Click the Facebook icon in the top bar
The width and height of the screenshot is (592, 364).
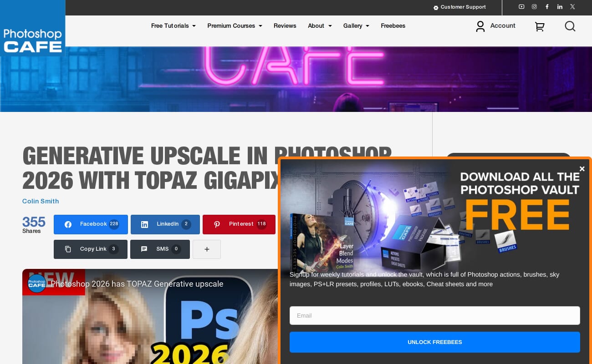[x=547, y=7]
